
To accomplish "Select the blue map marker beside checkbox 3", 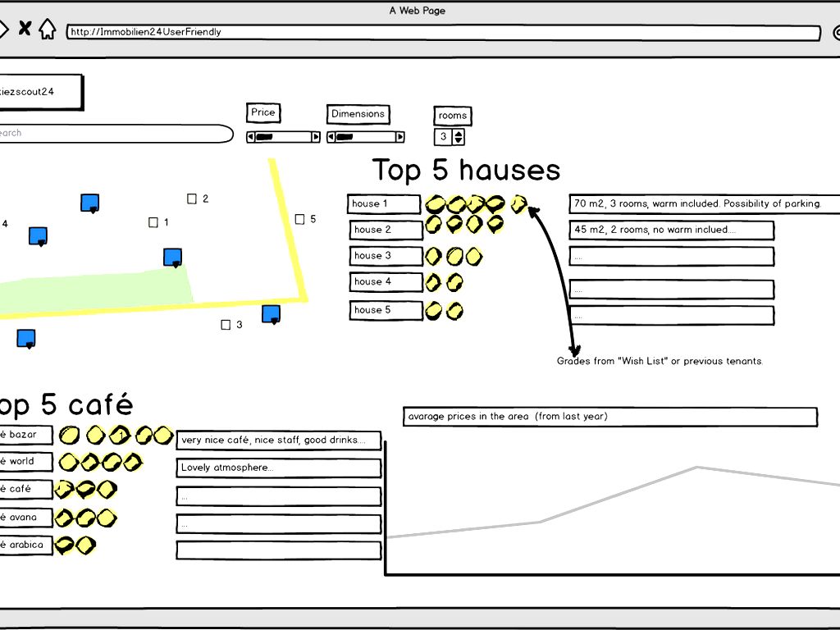I will [271, 313].
